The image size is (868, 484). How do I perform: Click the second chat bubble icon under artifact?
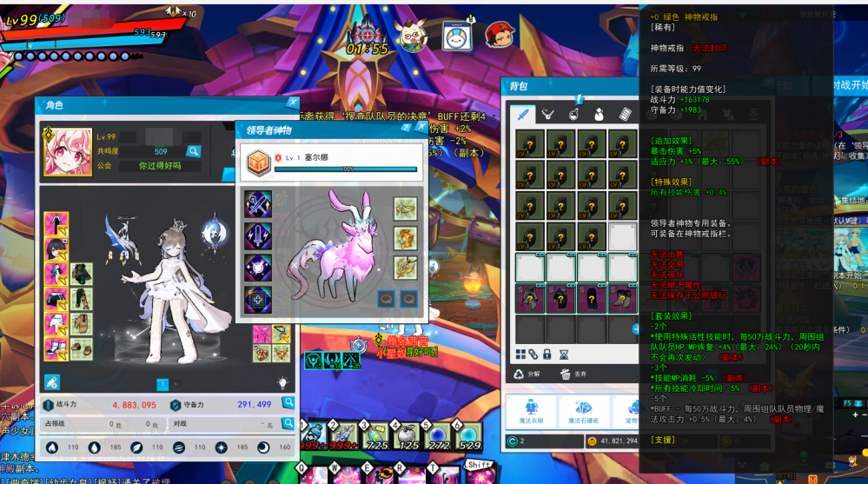click(x=409, y=299)
